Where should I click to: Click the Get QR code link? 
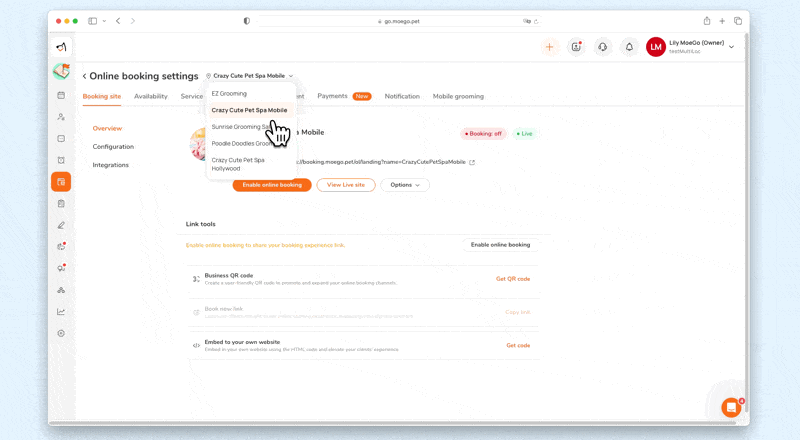tap(513, 279)
